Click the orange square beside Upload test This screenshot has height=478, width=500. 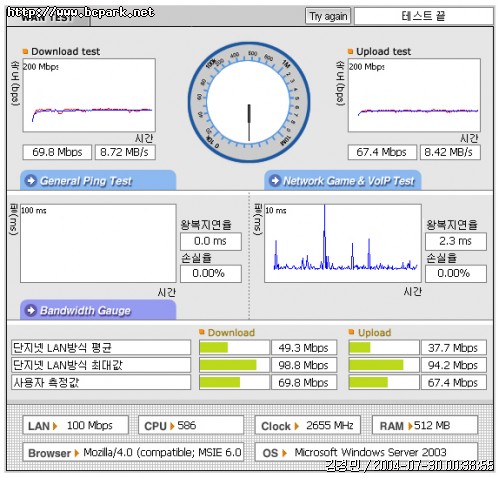pyautogui.click(x=350, y=51)
